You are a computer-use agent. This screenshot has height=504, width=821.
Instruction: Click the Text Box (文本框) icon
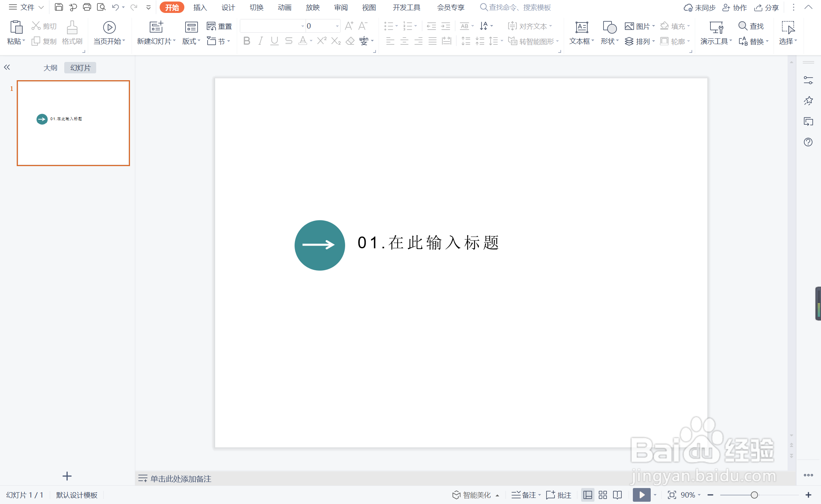pos(581,28)
